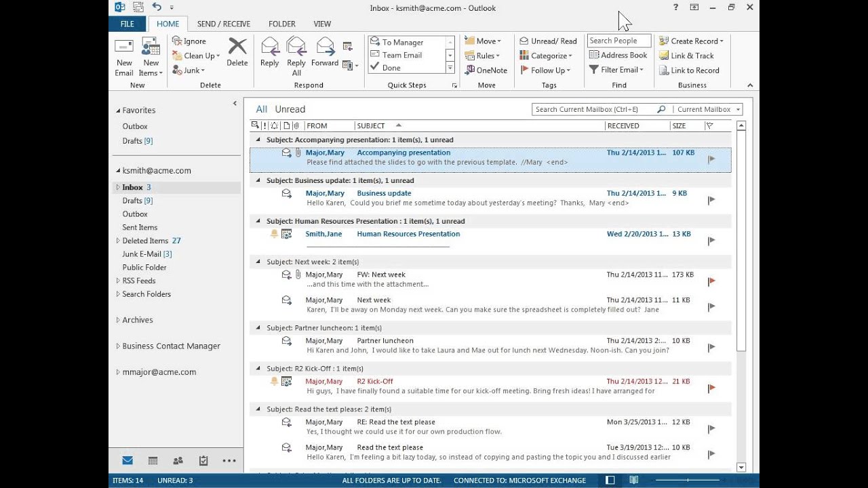This screenshot has width=868, height=488.
Task: Click Link to Record icon
Action: [x=665, y=70]
